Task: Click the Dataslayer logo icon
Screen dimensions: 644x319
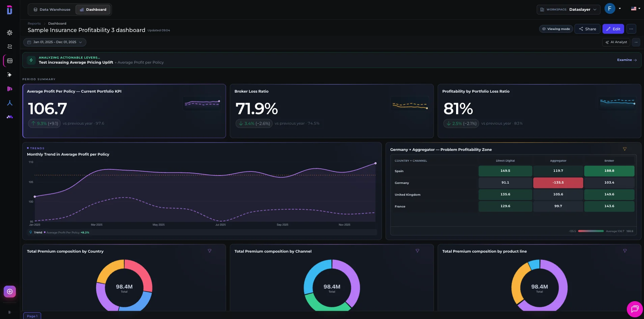Action: (x=9, y=10)
